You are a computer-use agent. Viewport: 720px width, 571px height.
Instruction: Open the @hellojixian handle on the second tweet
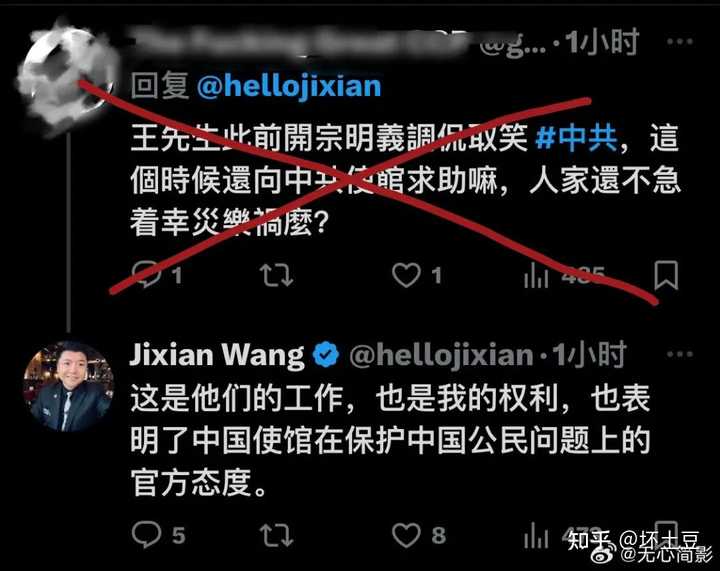tap(441, 356)
